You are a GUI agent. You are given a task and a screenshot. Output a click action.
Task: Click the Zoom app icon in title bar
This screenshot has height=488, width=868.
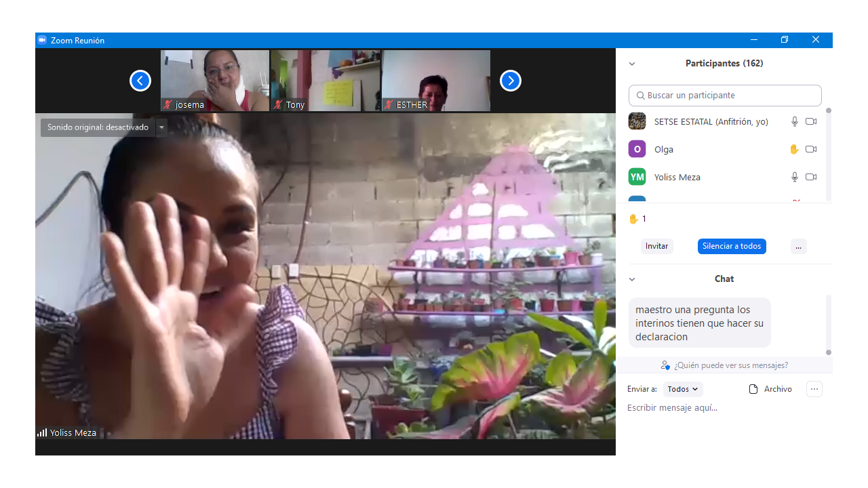(x=42, y=40)
